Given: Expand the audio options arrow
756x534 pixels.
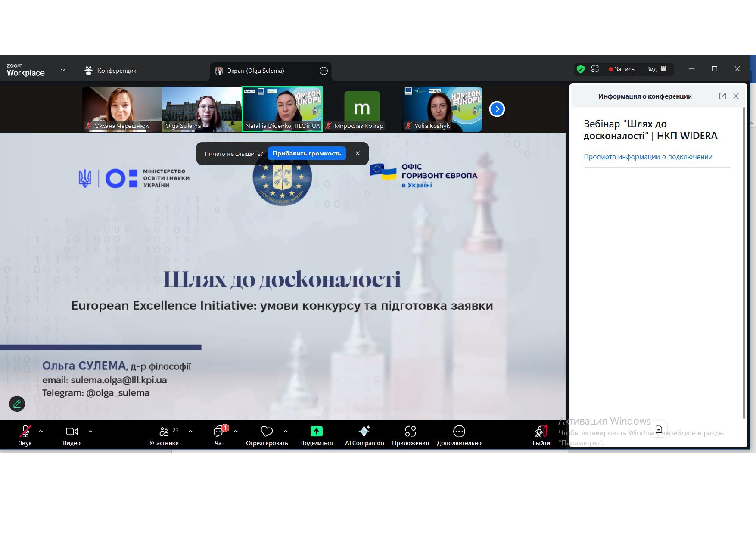Looking at the screenshot, I should [41, 431].
